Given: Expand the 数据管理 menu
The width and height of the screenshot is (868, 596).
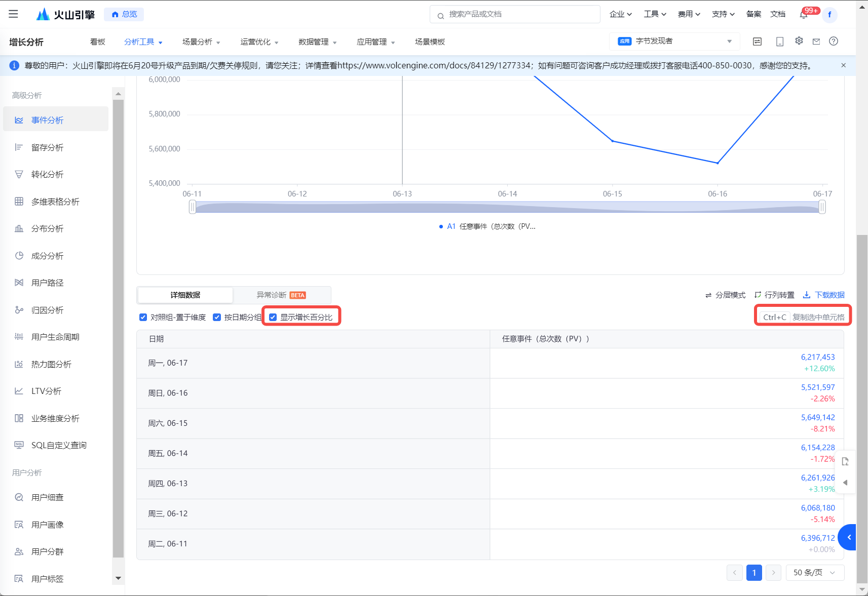Looking at the screenshot, I should coord(318,42).
